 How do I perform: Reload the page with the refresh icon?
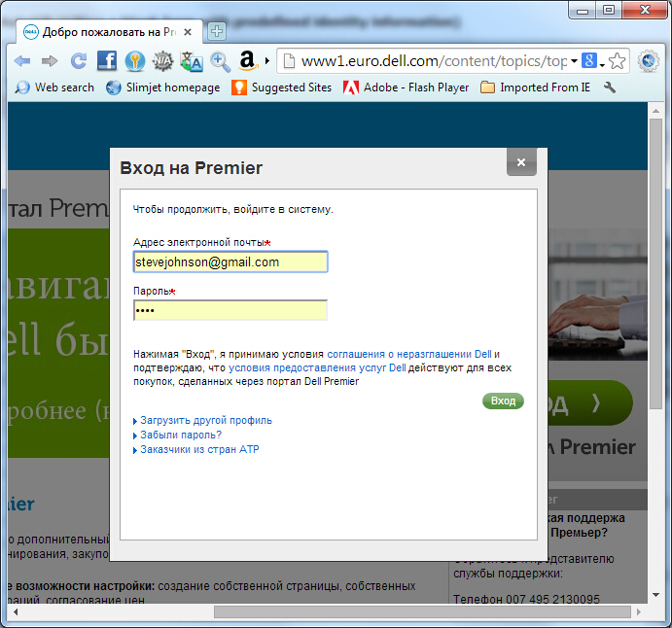coord(79,61)
